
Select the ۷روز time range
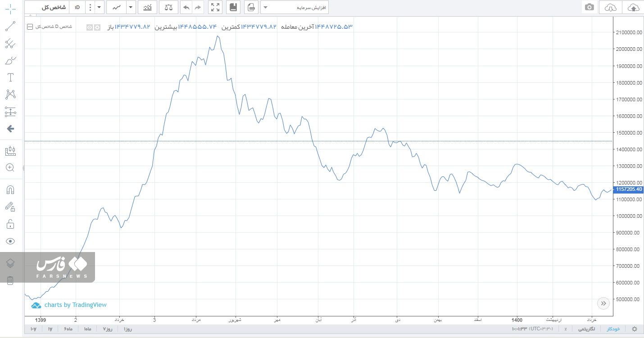108,329
